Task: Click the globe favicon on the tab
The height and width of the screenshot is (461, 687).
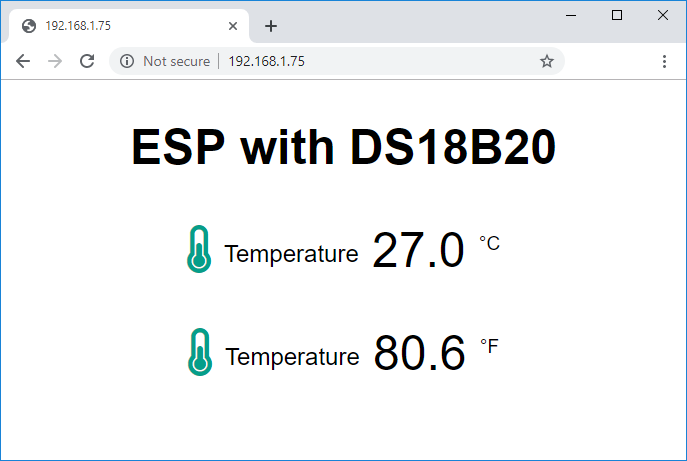Action: pos(29,26)
